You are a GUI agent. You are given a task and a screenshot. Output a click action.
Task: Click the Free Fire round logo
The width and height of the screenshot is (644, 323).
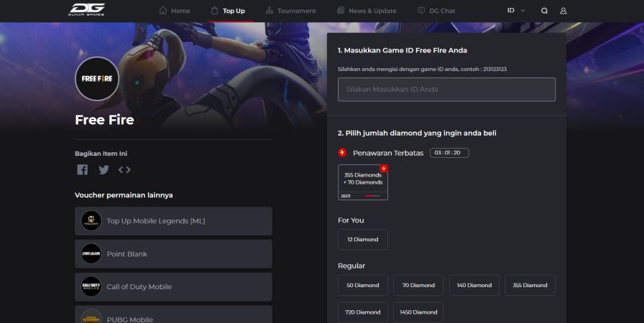[97, 79]
